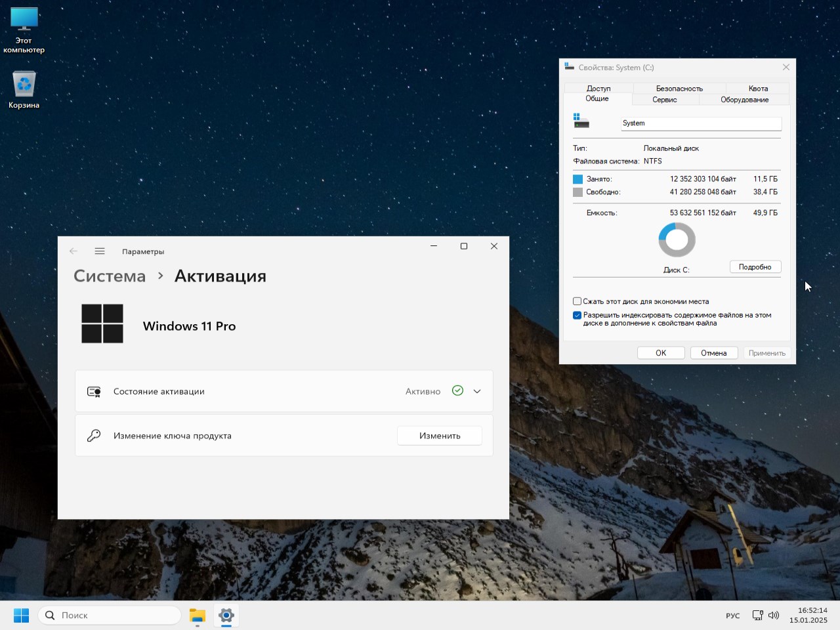Click the "Диск C:" label under the chart
This screenshot has width=840, height=630.
click(x=676, y=270)
